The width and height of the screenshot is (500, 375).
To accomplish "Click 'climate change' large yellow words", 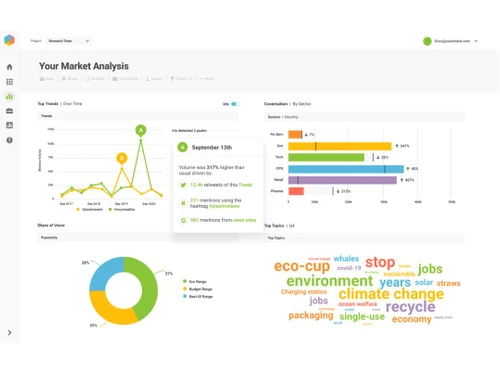I will tap(391, 294).
